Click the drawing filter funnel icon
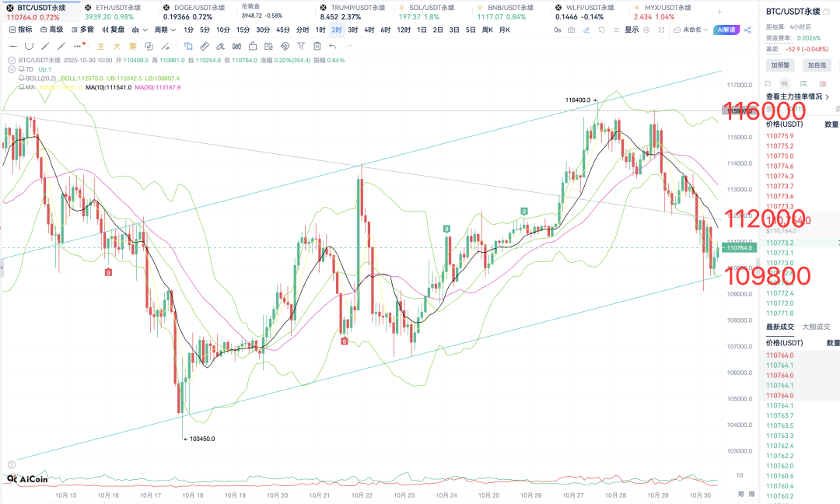840x504 pixels. click(x=300, y=46)
